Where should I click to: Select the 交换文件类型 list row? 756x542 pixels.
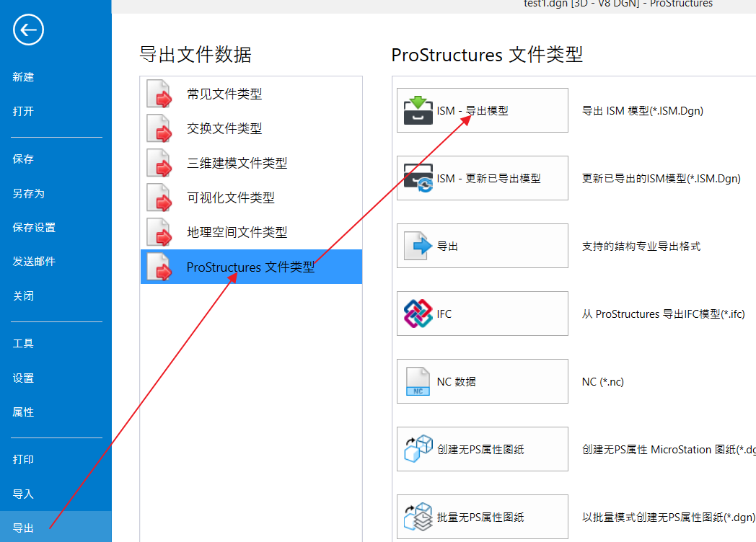[x=251, y=128]
